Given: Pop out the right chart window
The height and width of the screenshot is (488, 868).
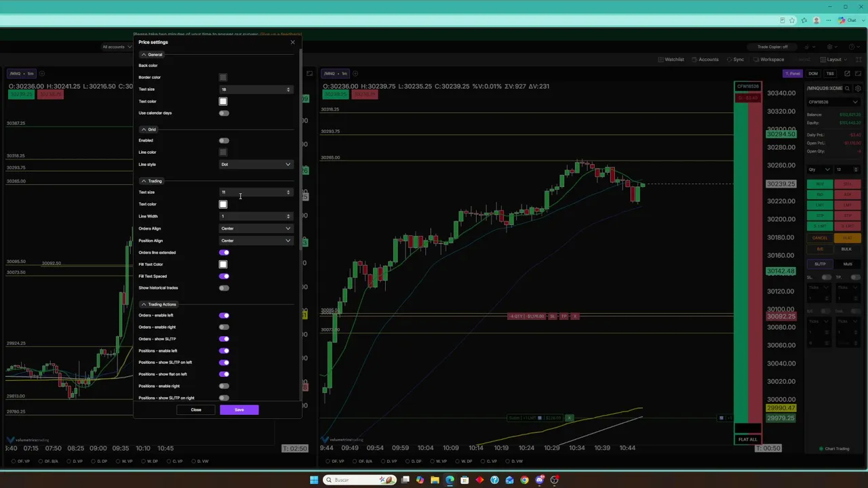Looking at the screenshot, I should pyautogui.click(x=847, y=73).
